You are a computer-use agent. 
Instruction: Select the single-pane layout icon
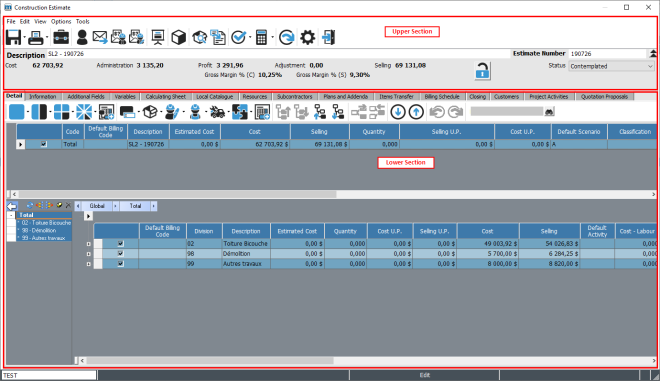coord(17,112)
